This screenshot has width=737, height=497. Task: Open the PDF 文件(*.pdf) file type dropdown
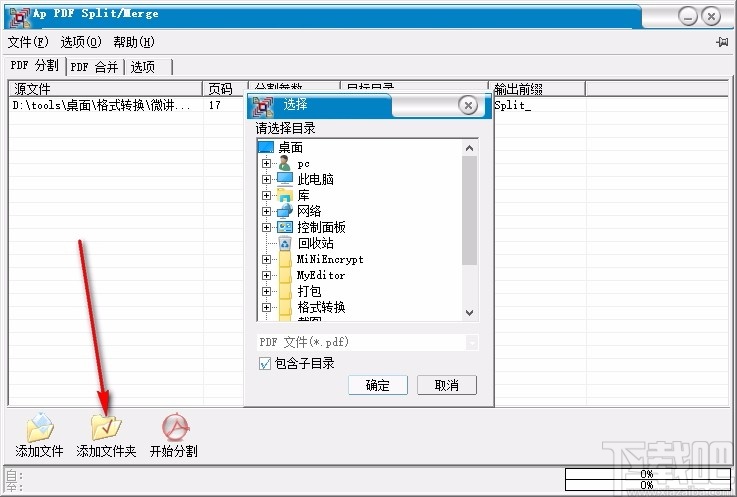tap(472, 342)
